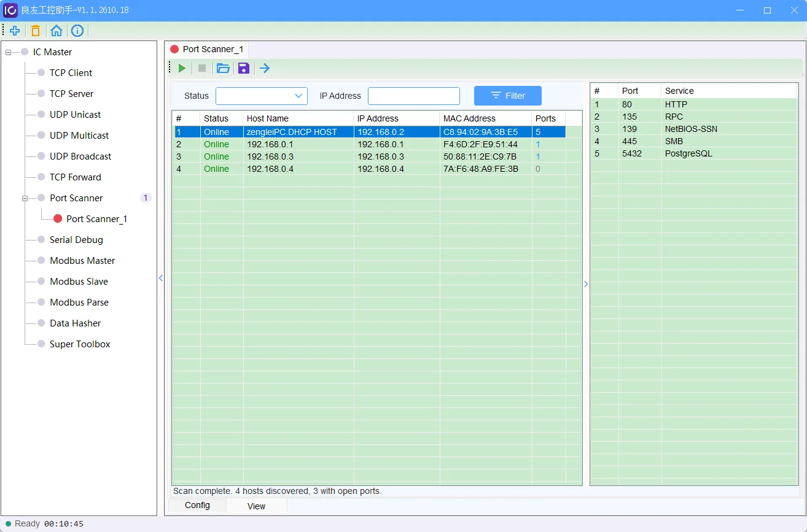This screenshot has height=532, width=807.
Task: Switch to the View tab
Action: (x=256, y=506)
